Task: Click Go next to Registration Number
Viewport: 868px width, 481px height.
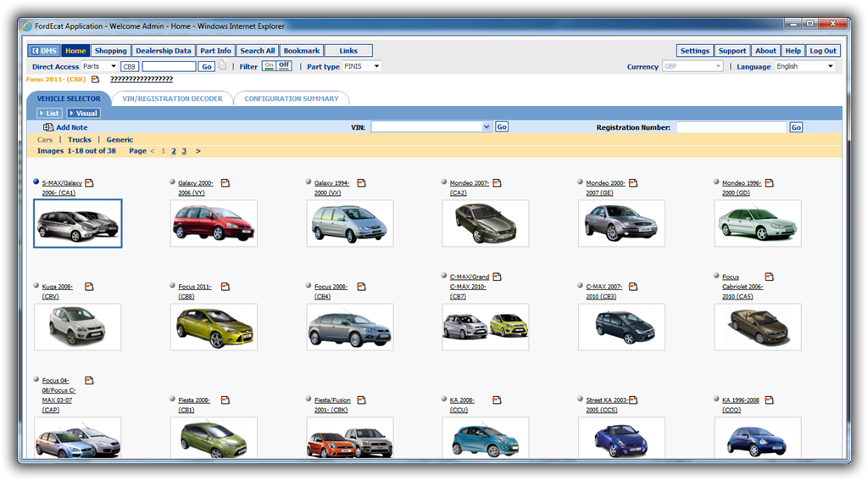Action: (x=796, y=127)
